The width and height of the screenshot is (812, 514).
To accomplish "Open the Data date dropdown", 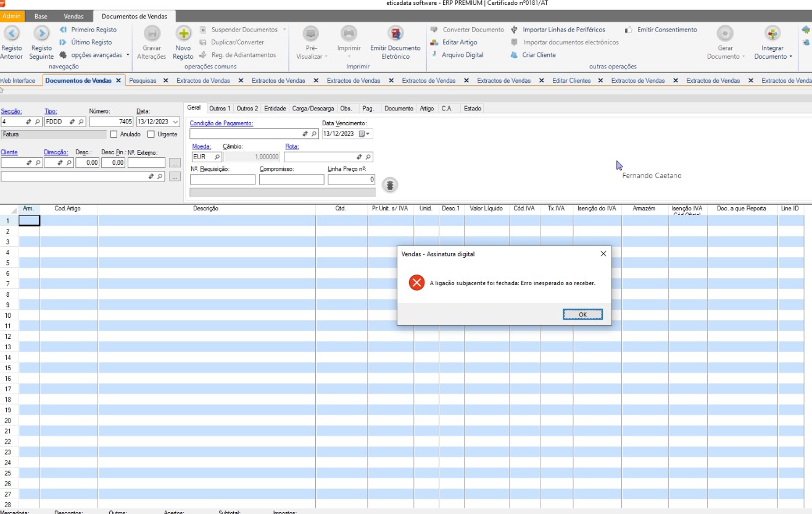I will point(175,122).
